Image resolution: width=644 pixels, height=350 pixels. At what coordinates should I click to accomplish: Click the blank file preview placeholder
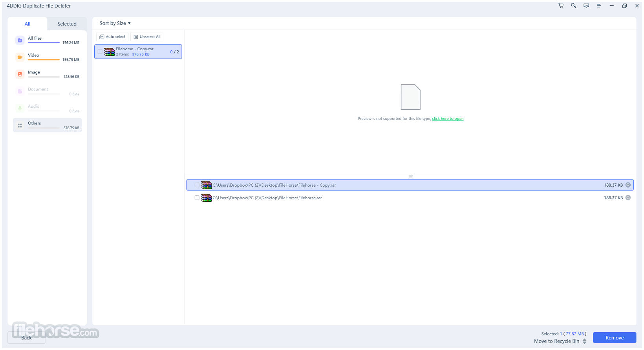pyautogui.click(x=410, y=97)
